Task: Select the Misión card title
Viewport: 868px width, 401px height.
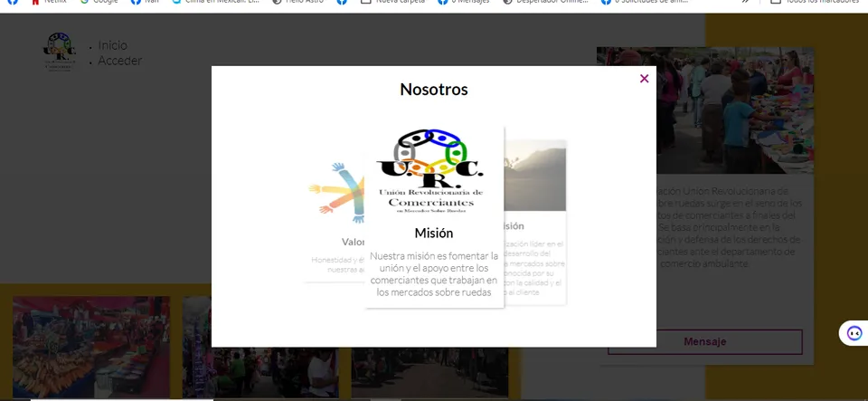Action: click(x=434, y=234)
